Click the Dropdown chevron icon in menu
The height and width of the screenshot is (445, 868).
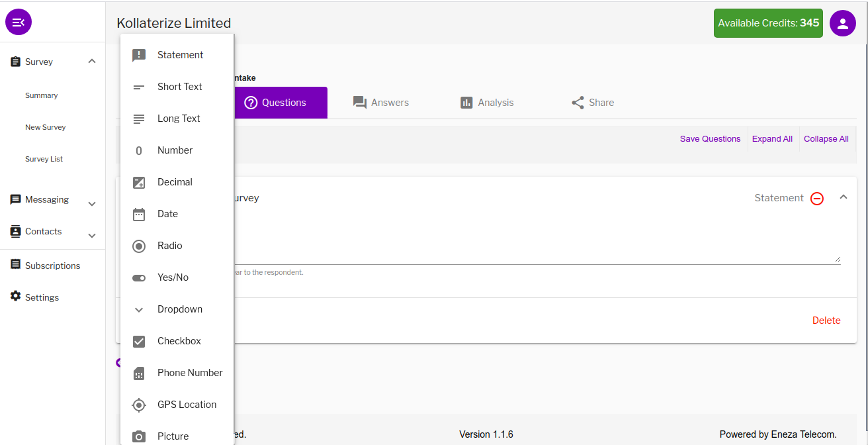click(139, 309)
